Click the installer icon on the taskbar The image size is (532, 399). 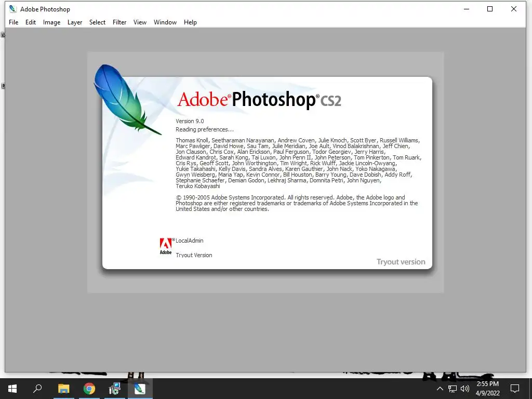115,389
